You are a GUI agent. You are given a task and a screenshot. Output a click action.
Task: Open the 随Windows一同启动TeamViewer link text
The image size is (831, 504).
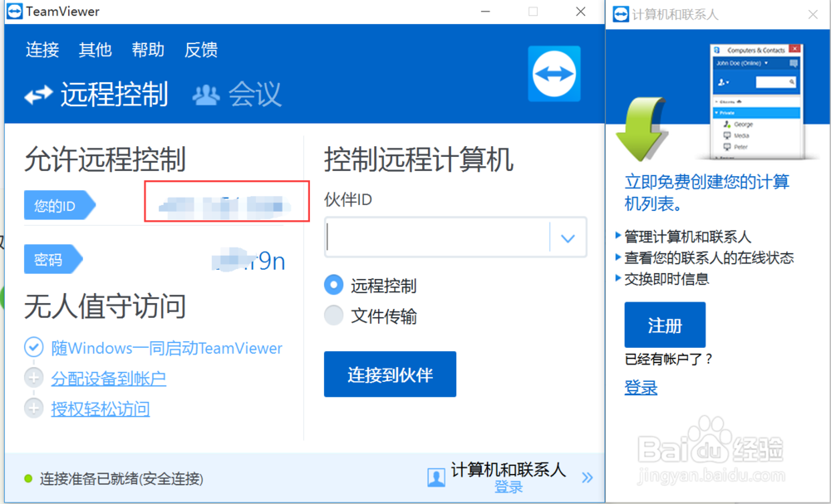[x=166, y=348]
